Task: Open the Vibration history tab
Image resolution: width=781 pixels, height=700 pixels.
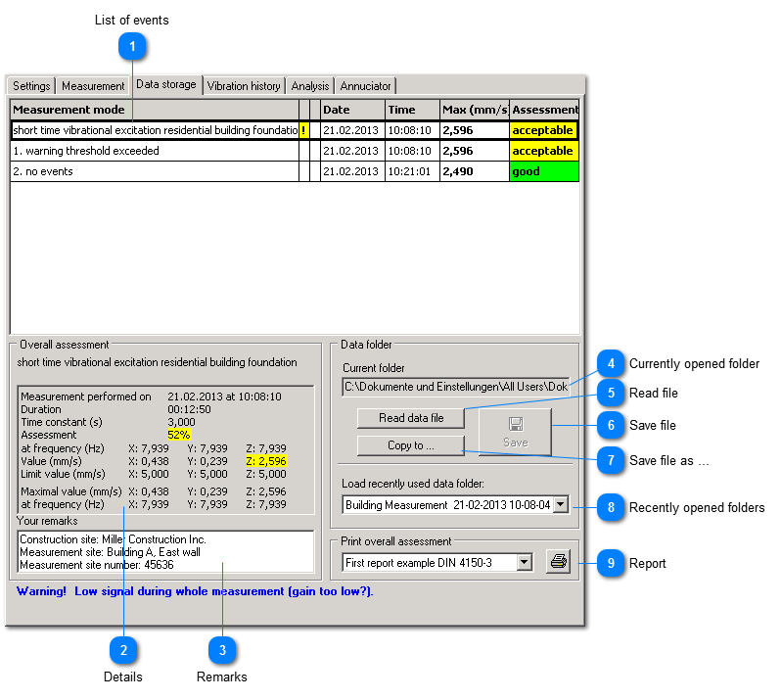Action: coord(244,86)
